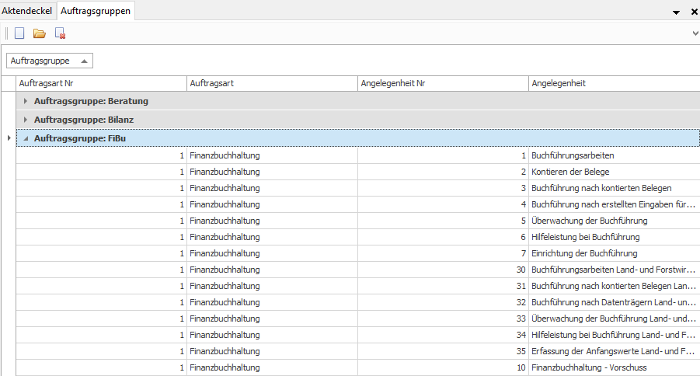The width and height of the screenshot is (700, 376).
Task: Select the Buchführungsarbeiten cell
Action: tap(614, 155)
